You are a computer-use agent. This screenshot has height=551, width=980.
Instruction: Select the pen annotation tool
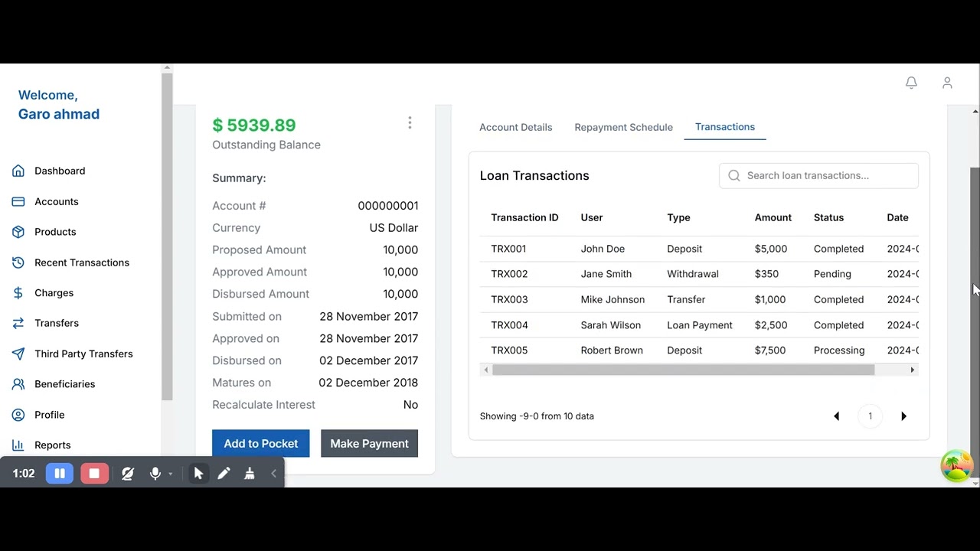[x=224, y=474]
